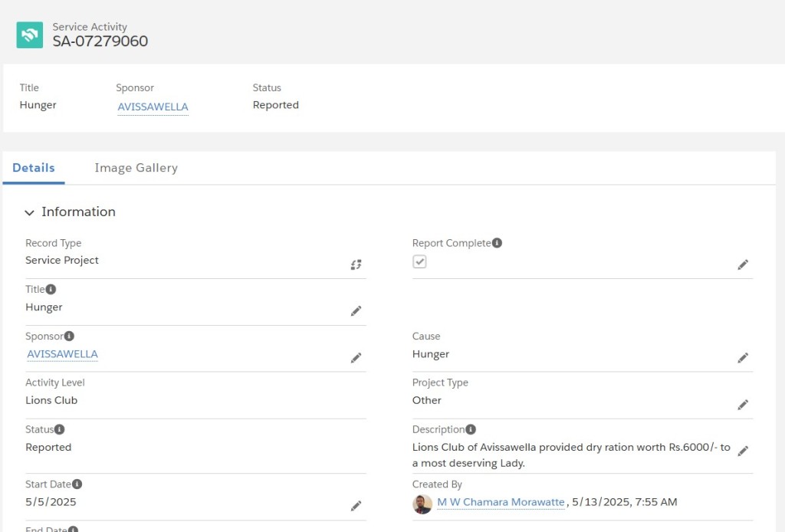Edit the Report Complete pencil icon
Viewport: 785px width, 532px height.
click(x=743, y=264)
